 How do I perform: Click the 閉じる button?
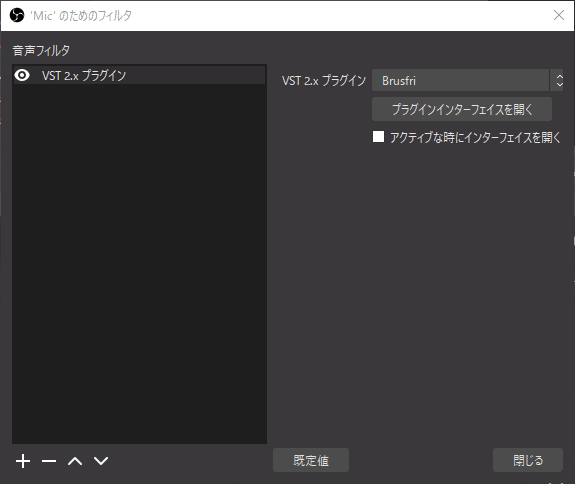pos(528,460)
